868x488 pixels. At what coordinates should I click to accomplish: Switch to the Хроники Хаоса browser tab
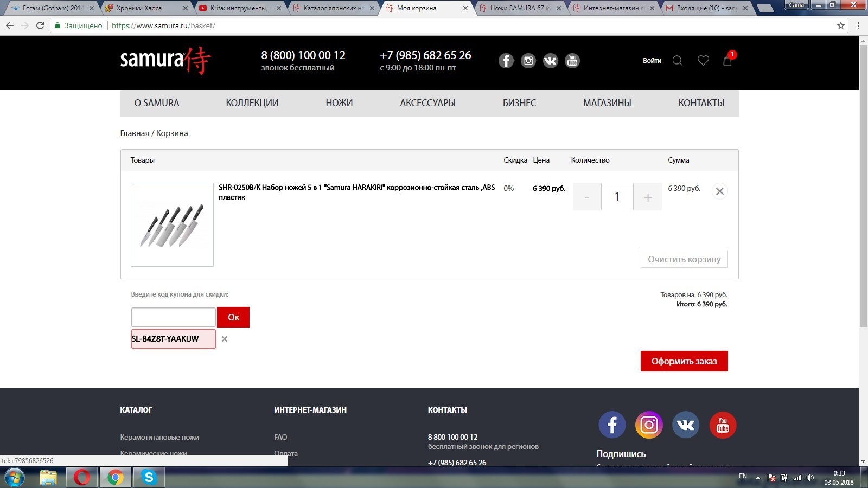point(145,8)
